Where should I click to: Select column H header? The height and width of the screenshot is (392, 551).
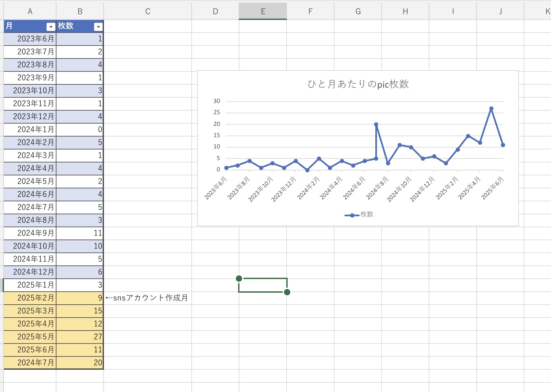tap(406, 12)
